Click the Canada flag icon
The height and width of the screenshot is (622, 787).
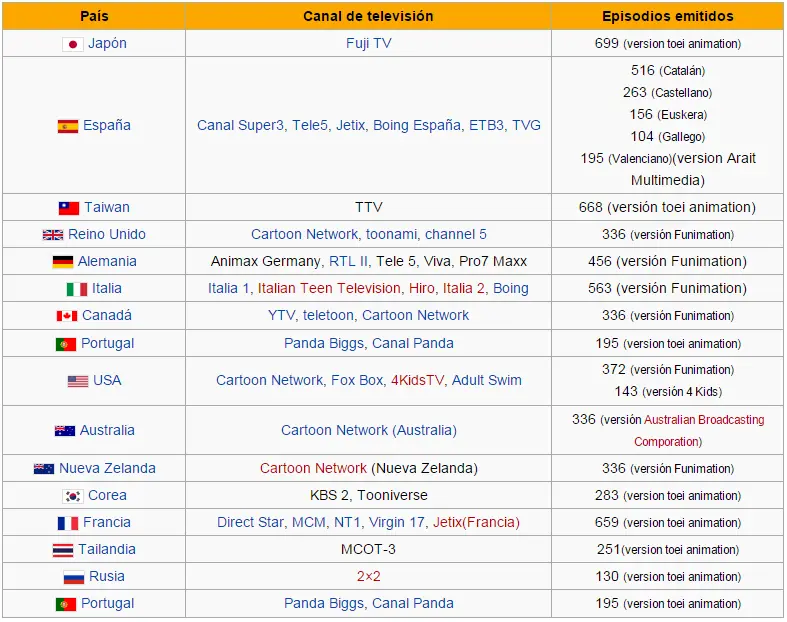[67, 316]
